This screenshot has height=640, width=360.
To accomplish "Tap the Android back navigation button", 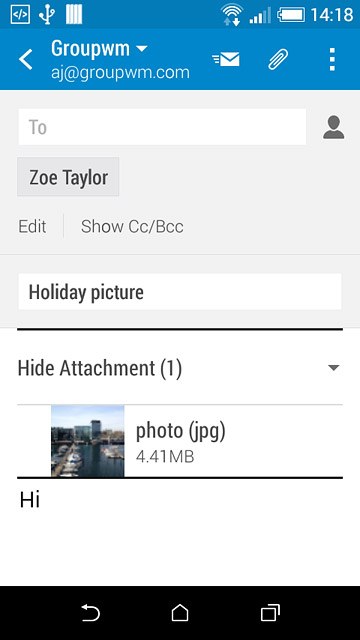I will [x=90, y=613].
